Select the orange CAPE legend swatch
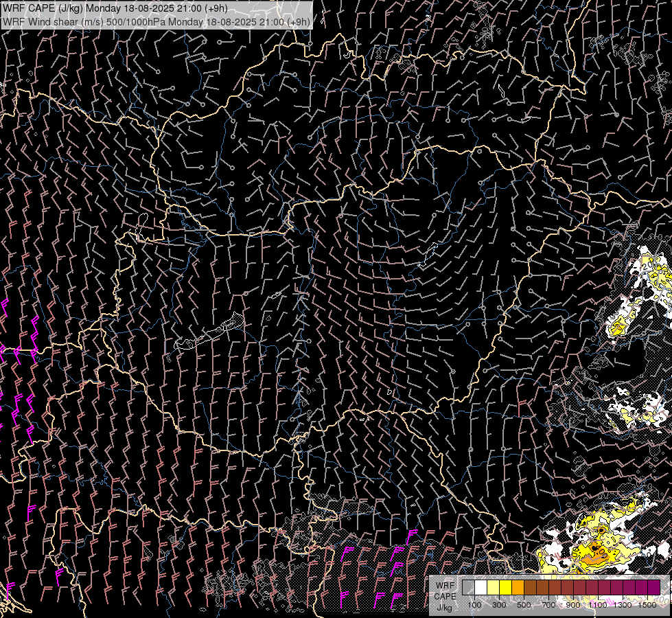This screenshot has width=672, height=618. click(x=518, y=587)
